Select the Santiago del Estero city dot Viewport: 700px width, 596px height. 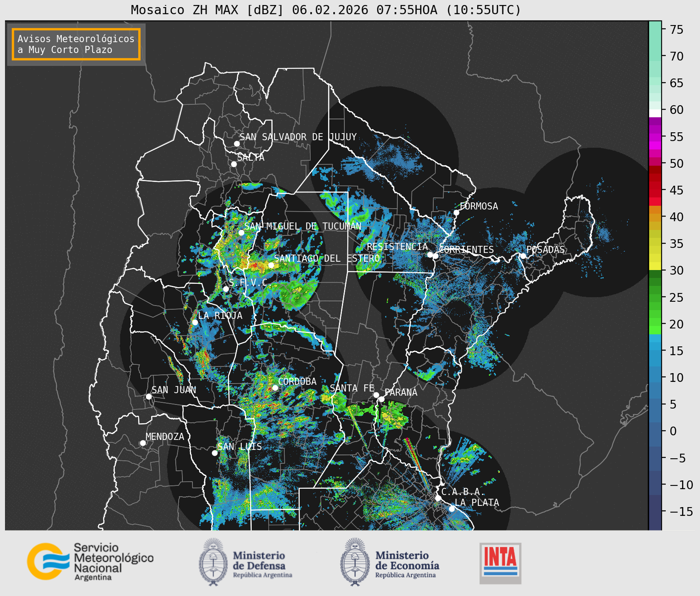pos(271,265)
